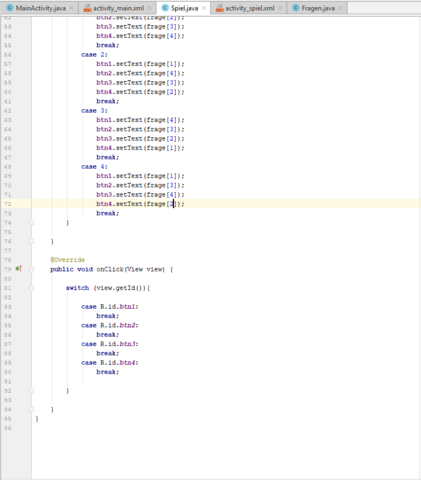Click 'case R.id.btn2:' line

[x=110, y=325]
